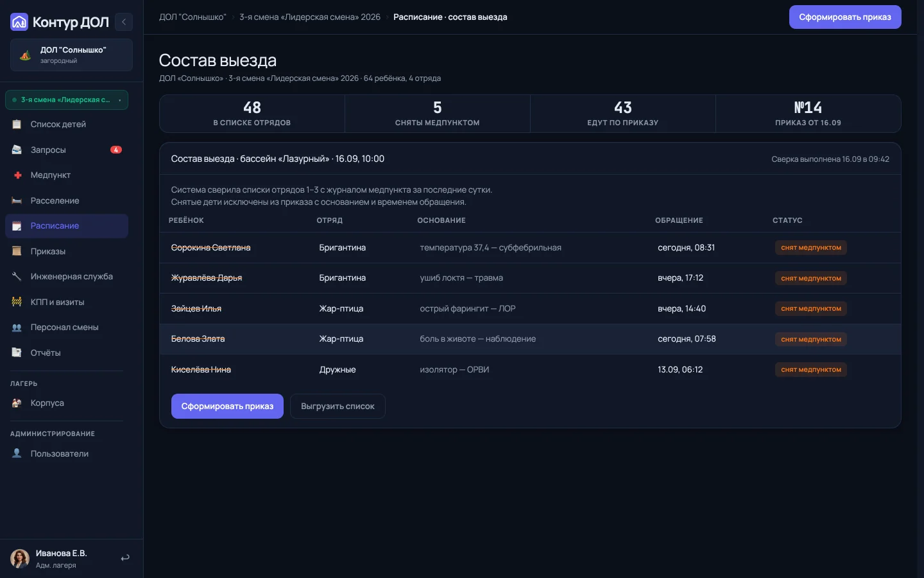Click the red badge 4 on Запросы

[116, 150]
